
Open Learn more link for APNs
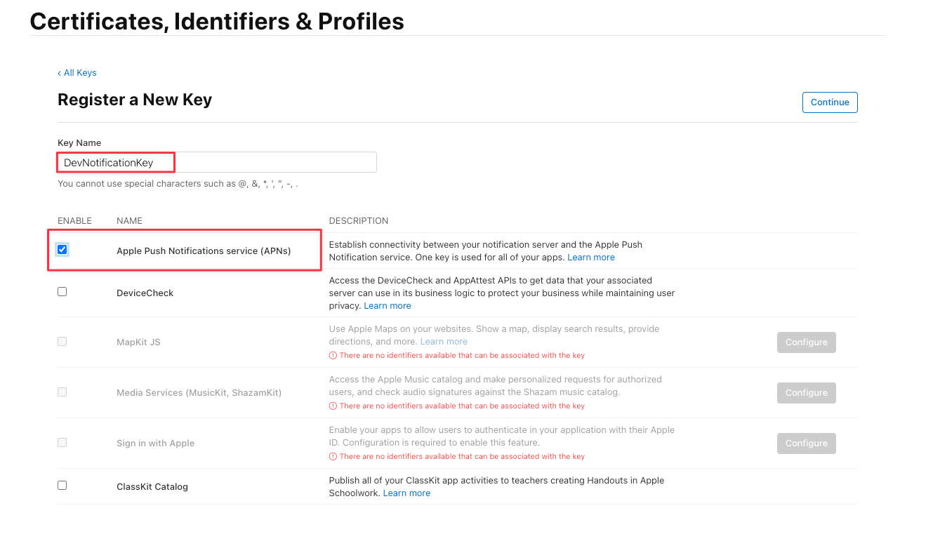591,258
